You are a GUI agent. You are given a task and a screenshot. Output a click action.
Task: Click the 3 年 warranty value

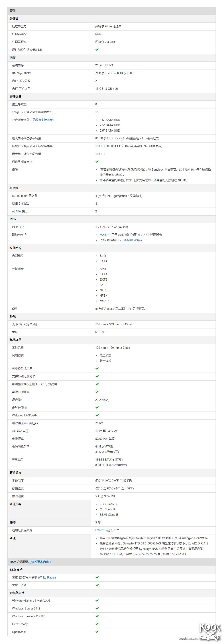(98, 522)
